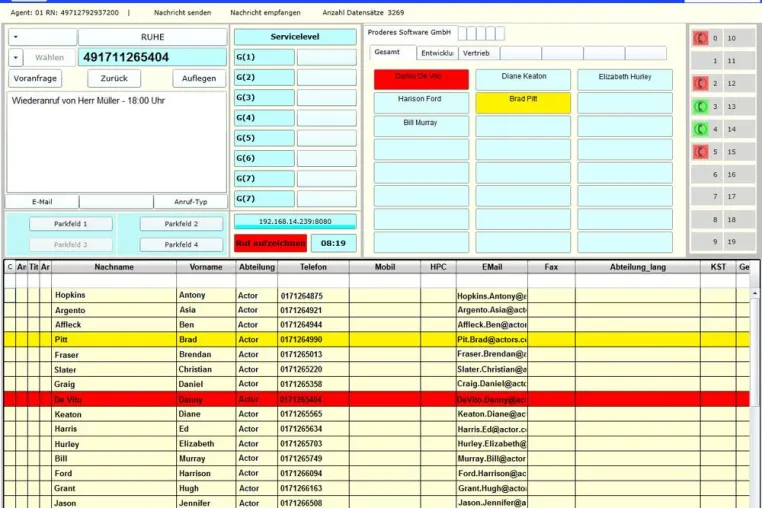Screen dimensions: 762x508
Task: Click the Parkfeld 4 button
Action: (181, 245)
